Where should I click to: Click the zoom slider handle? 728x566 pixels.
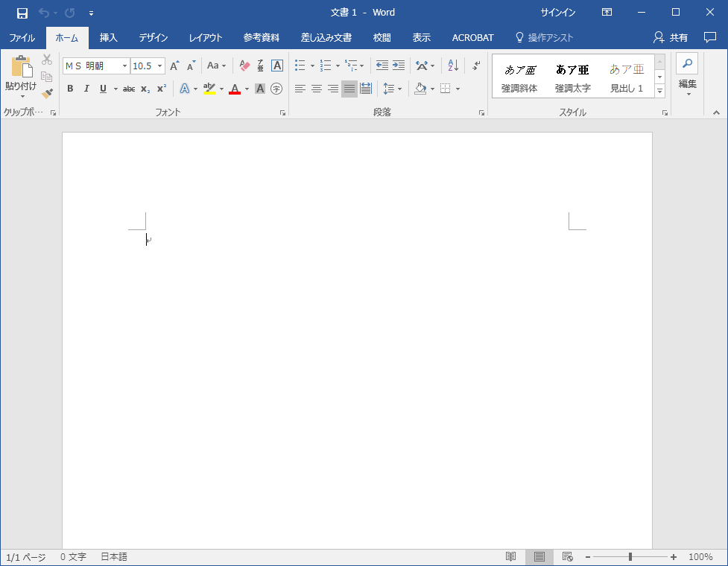[x=630, y=557]
